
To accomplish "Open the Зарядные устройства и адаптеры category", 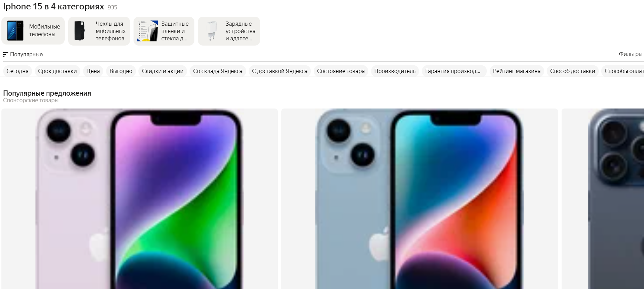I will (x=229, y=31).
